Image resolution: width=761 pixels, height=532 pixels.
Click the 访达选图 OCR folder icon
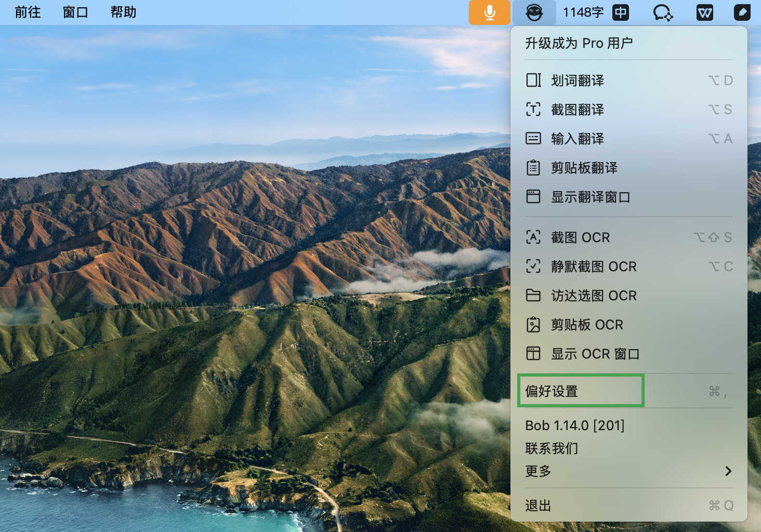[533, 295]
